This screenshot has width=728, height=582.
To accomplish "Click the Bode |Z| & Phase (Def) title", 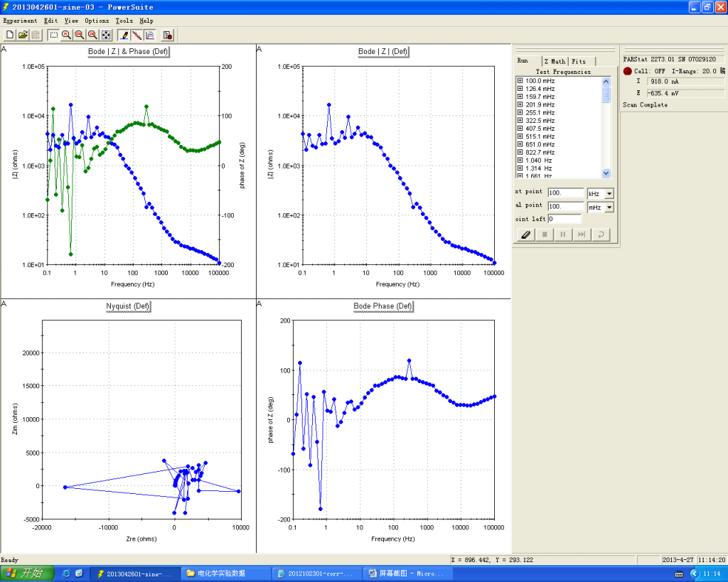I will [x=128, y=51].
